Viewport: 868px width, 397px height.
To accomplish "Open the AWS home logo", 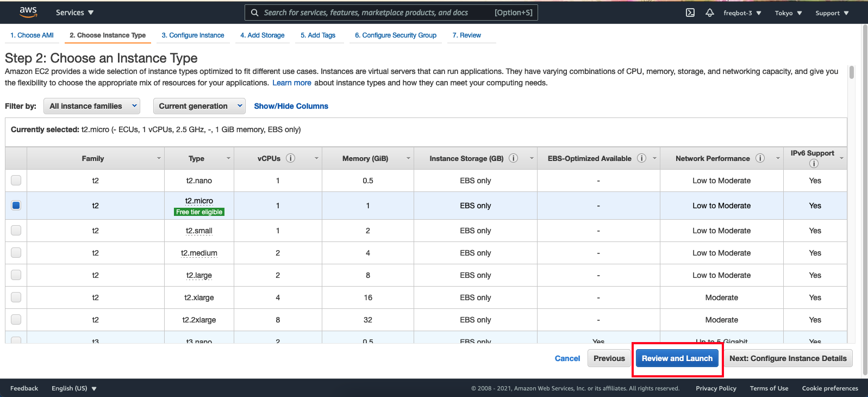I will tap(28, 12).
